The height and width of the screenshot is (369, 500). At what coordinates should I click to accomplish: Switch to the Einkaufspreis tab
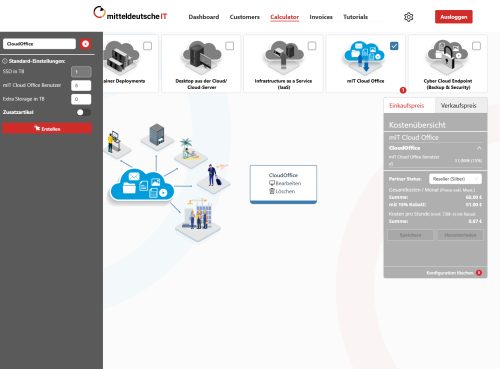pos(409,106)
